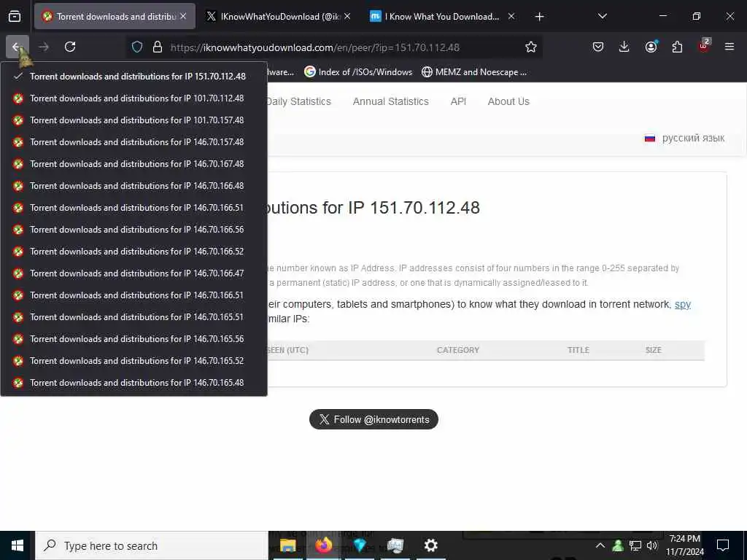
Task: Switch site language to русский язык
Action: [x=684, y=138]
